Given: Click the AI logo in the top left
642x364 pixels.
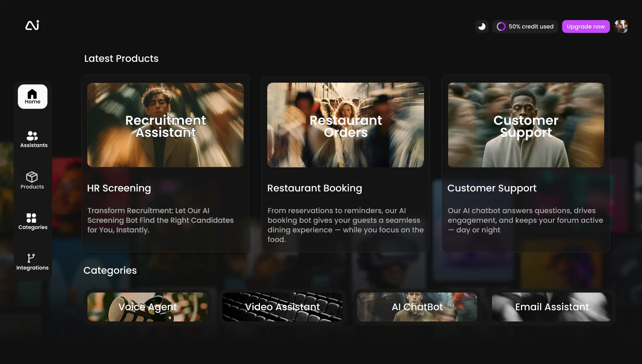Looking at the screenshot, I should click(x=32, y=25).
